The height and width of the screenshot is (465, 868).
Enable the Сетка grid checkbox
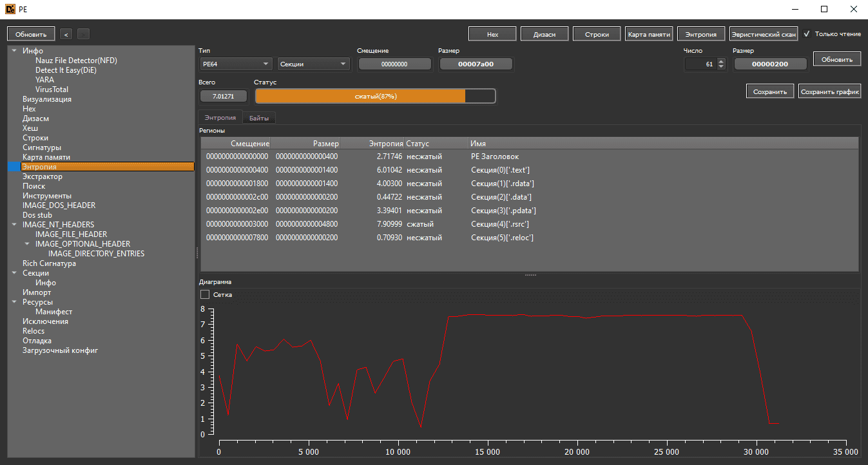(x=205, y=294)
